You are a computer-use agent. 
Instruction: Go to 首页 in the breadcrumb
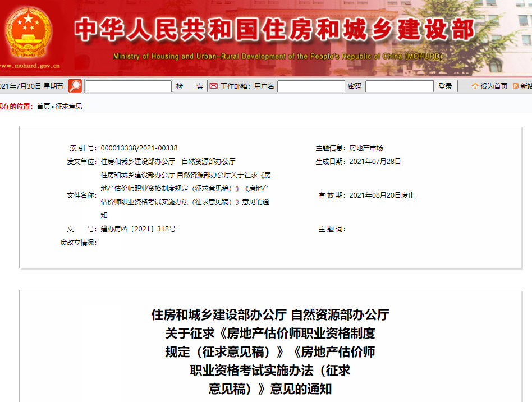click(43, 107)
